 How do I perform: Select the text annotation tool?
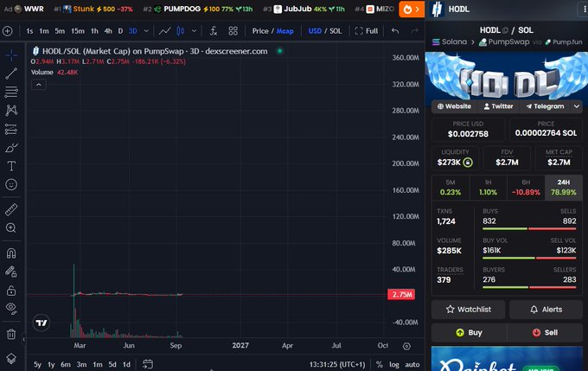click(x=11, y=166)
